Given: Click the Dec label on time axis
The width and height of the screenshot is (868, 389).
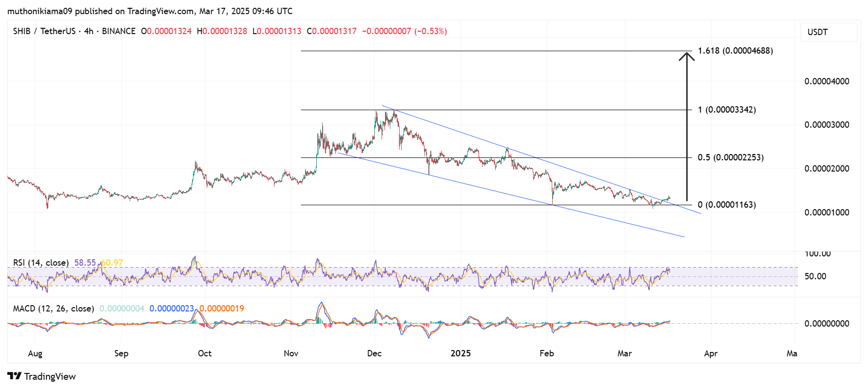Looking at the screenshot, I should [374, 353].
